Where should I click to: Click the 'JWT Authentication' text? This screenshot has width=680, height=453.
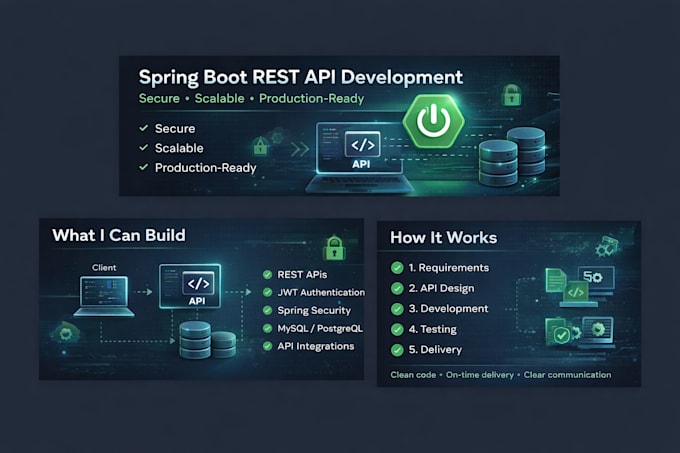pyautogui.click(x=321, y=292)
